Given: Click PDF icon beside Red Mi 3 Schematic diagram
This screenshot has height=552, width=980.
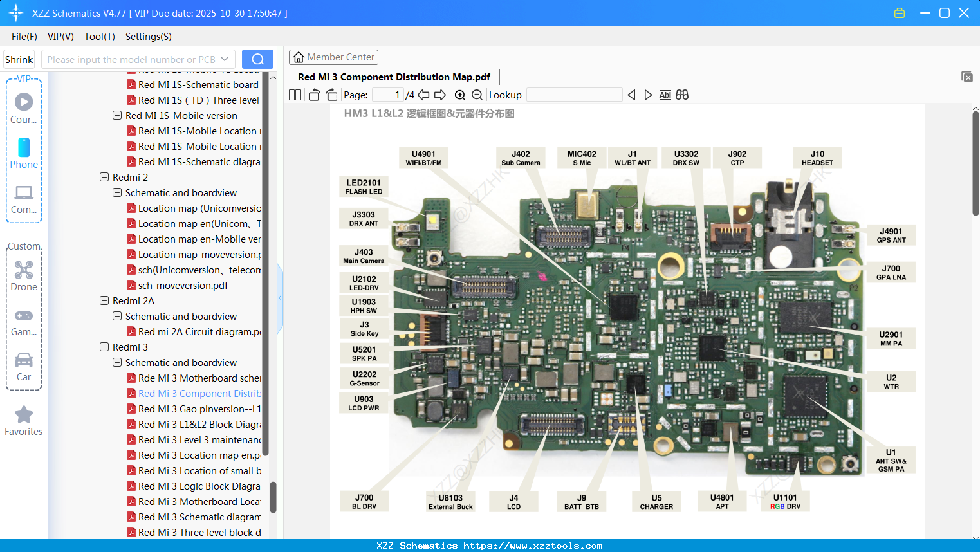Looking at the screenshot, I should pyautogui.click(x=131, y=517).
